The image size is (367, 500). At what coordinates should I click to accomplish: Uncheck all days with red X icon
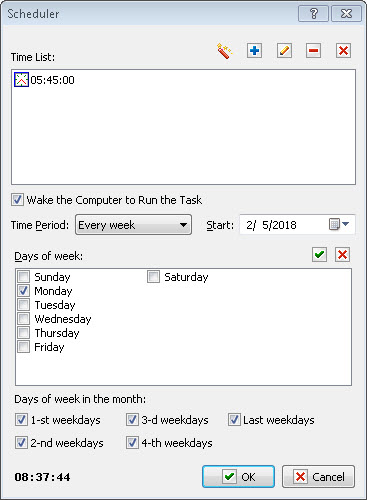click(342, 255)
